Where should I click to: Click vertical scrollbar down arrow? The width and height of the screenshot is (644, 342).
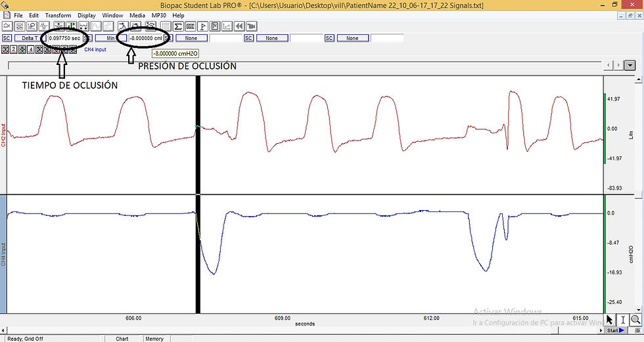pos(639,310)
